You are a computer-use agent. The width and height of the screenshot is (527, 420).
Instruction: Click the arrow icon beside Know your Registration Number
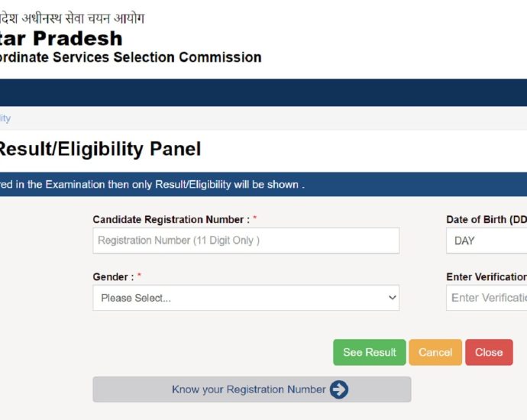[339, 389]
